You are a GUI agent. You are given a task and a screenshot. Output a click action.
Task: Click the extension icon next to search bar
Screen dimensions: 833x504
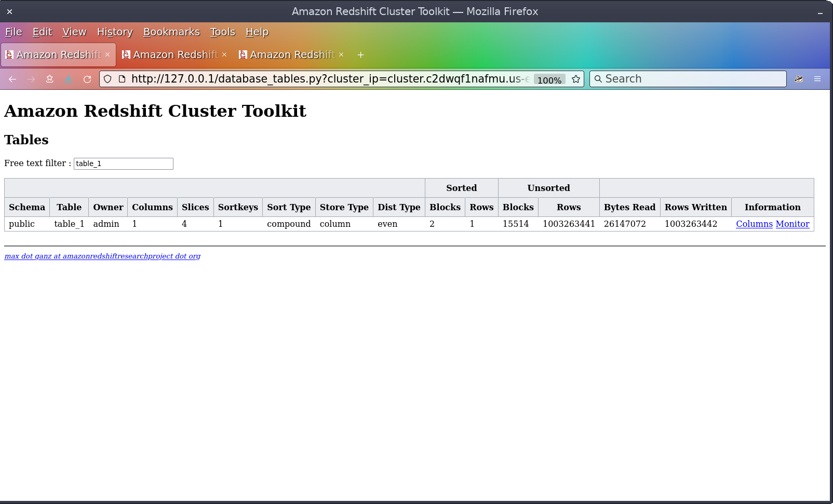(x=799, y=79)
